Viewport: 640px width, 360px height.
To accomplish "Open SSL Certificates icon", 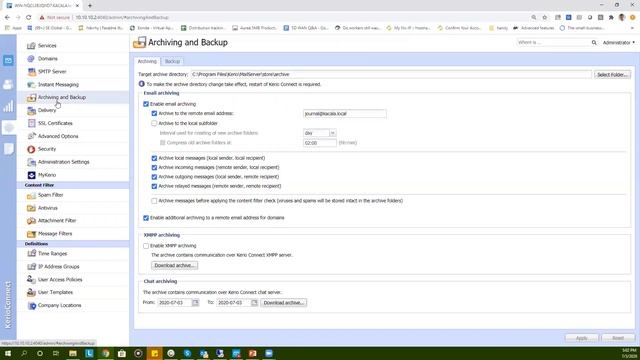I will (31, 123).
